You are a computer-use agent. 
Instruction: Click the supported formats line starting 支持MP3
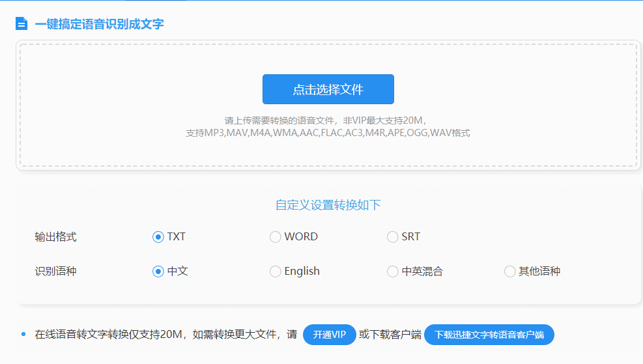point(328,133)
